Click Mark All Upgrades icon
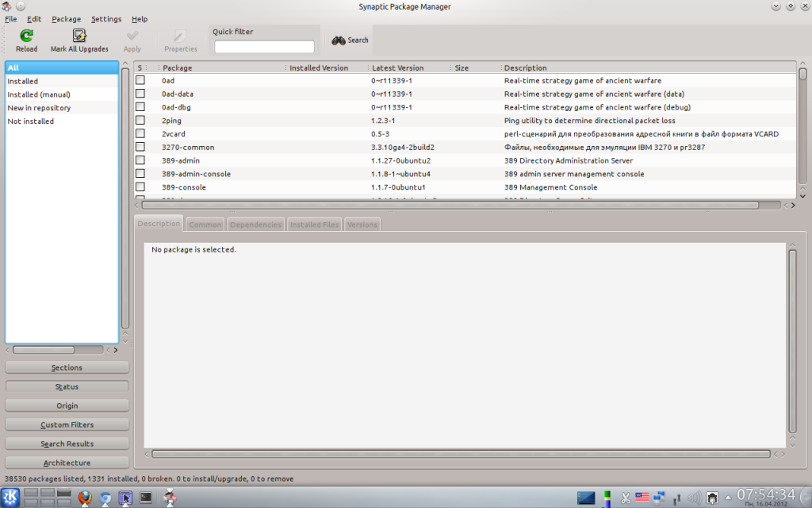This screenshot has width=812, height=508. [x=79, y=35]
